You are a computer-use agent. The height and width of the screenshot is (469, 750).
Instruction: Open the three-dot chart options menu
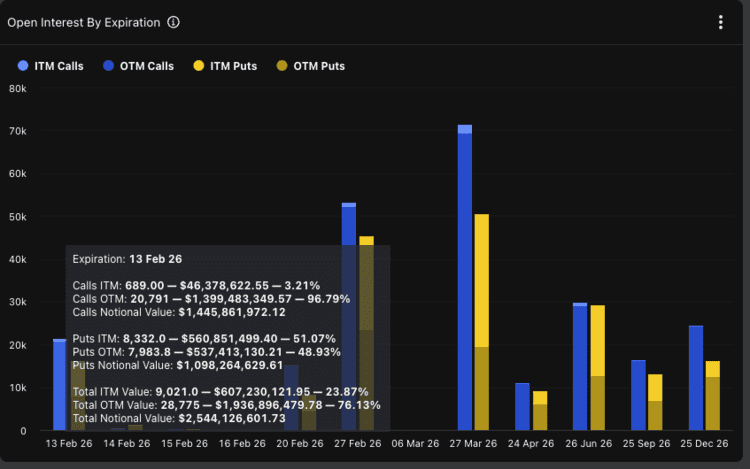(x=721, y=22)
